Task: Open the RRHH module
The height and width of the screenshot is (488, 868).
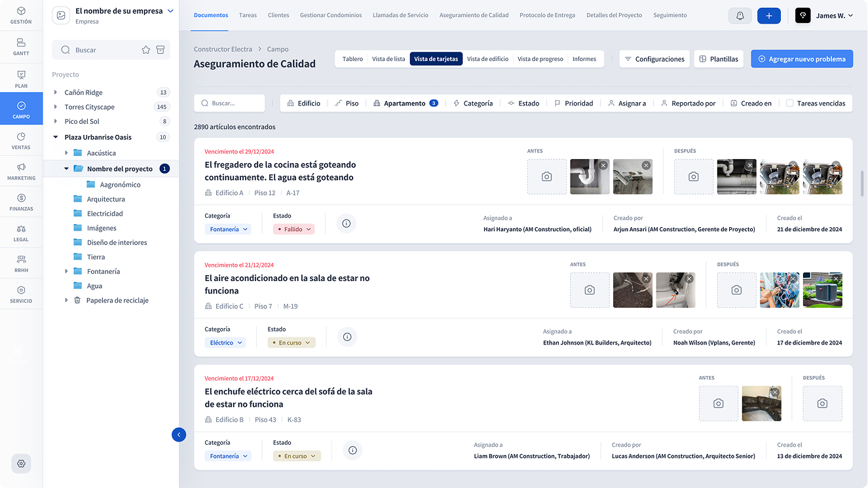Action: (21, 263)
